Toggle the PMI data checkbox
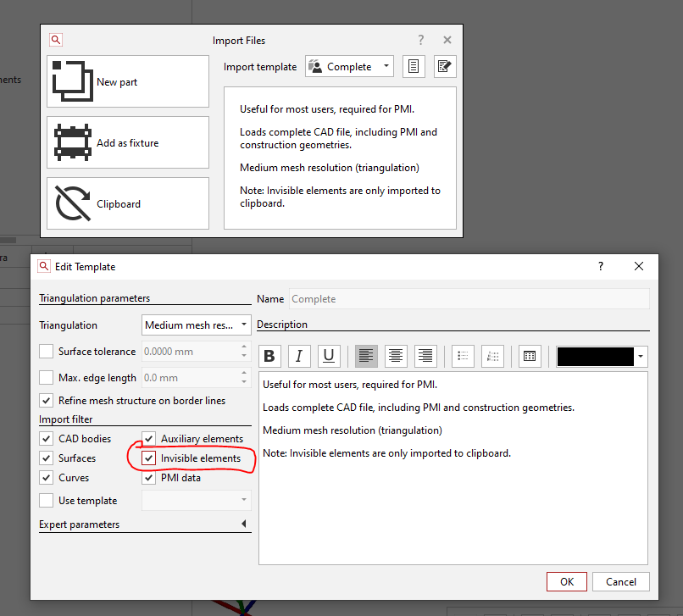The height and width of the screenshot is (616, 683). pos(149,478)
